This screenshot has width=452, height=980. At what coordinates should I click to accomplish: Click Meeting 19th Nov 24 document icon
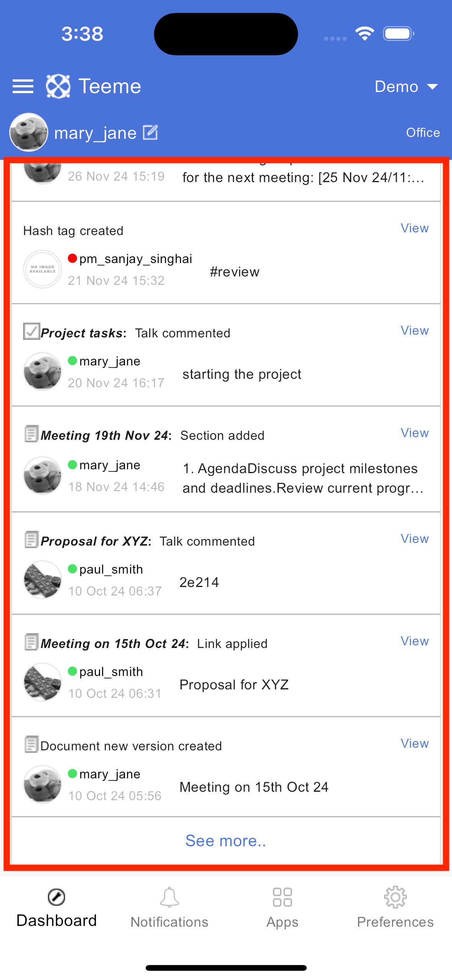[x=31, y=434]
